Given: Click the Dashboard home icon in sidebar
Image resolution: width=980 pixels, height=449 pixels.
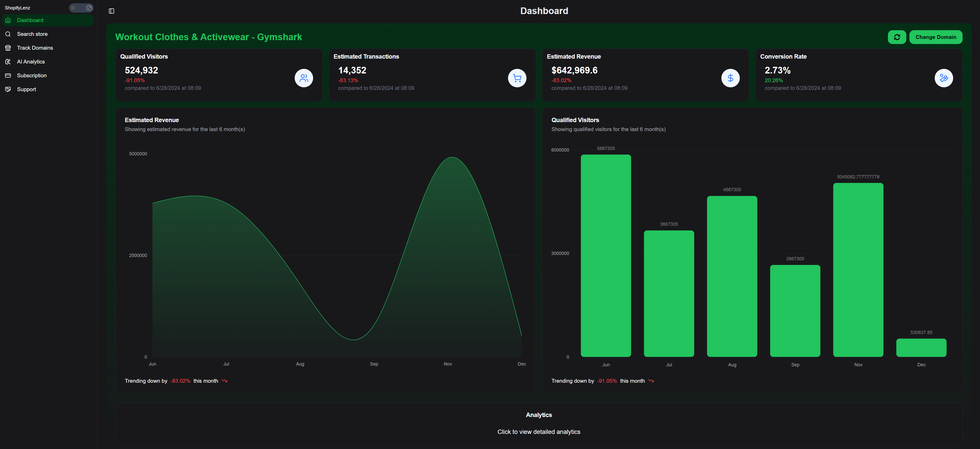Looking at the screenshot, I should pyautogui.click(x=8, y=20).
